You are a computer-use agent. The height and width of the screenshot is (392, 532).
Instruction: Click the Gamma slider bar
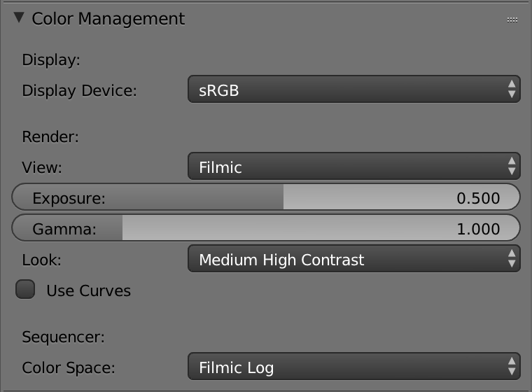click(266, 229)
